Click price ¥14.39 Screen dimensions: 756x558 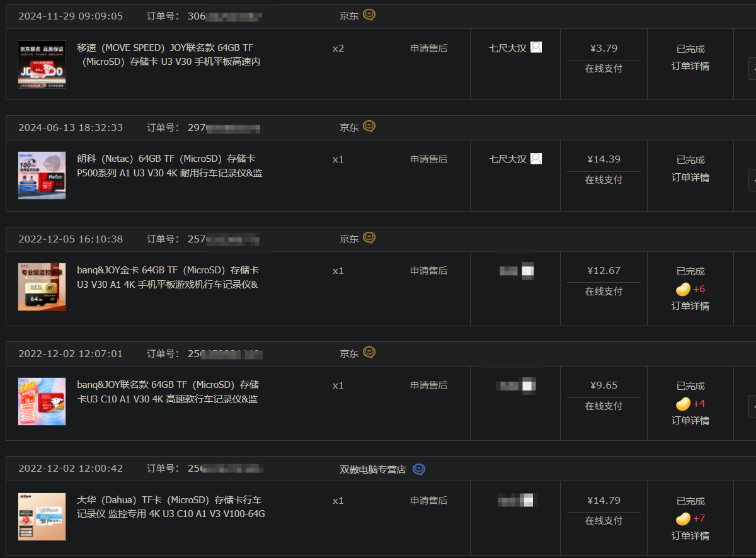(x=604, y=159)
